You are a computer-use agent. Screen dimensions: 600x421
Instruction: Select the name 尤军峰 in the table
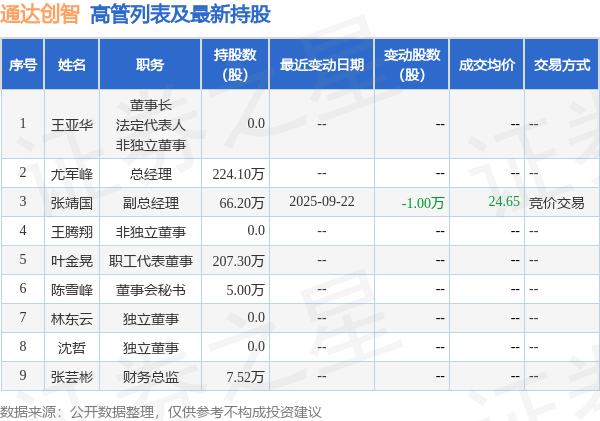(72, 174)
